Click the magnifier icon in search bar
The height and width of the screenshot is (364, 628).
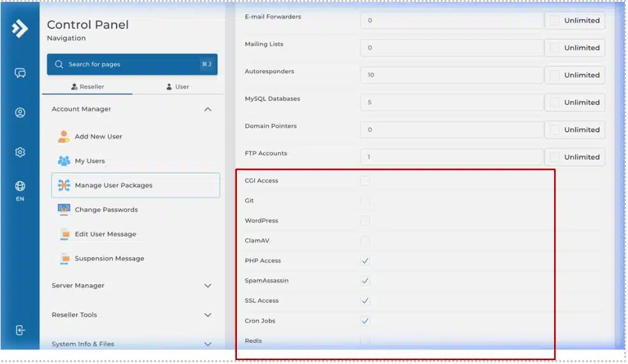[x=59, y=64]
